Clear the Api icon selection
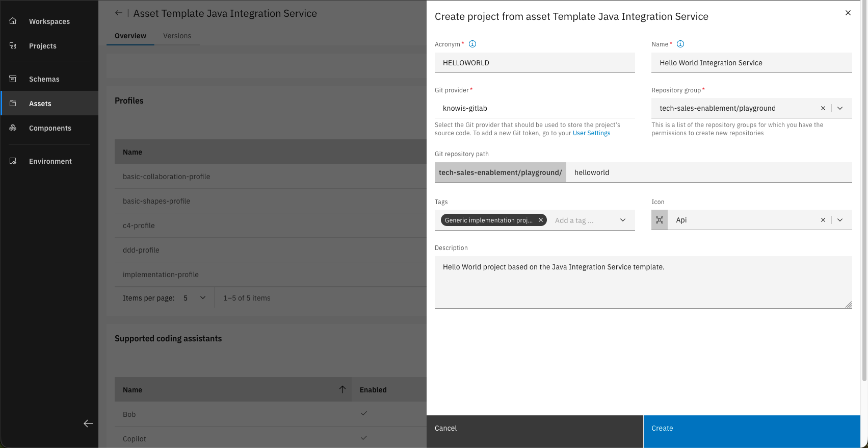868x448 pixels. click(x=823, y=220)
